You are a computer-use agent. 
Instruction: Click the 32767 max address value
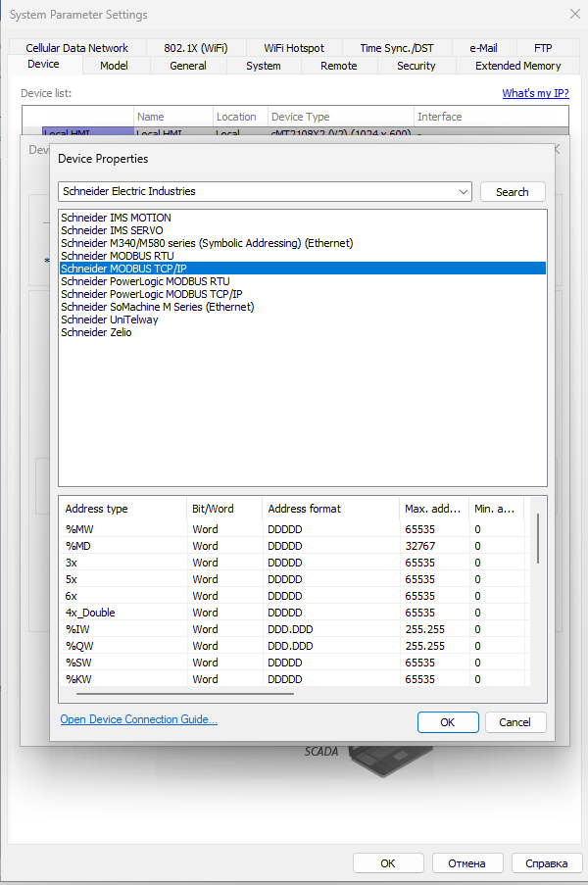[x=420, y=546]
